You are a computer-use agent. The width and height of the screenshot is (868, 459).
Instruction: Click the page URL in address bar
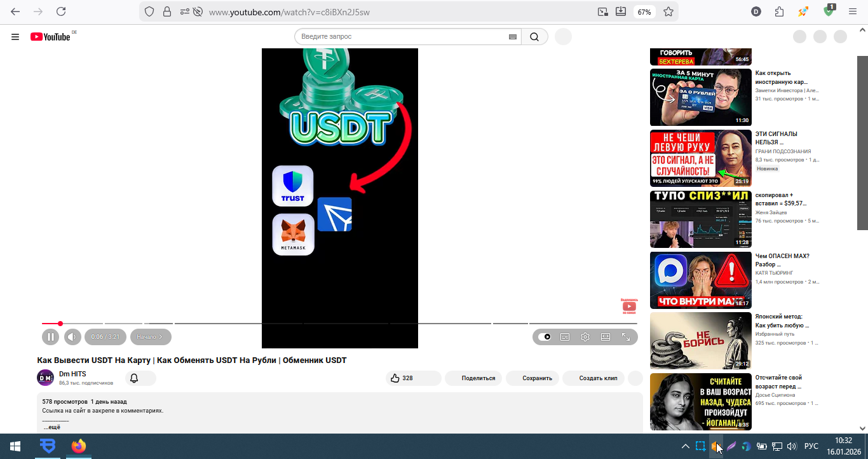289,12
